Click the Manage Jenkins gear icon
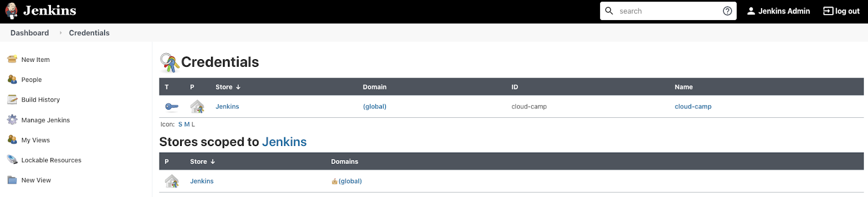 tap(12, 119)
